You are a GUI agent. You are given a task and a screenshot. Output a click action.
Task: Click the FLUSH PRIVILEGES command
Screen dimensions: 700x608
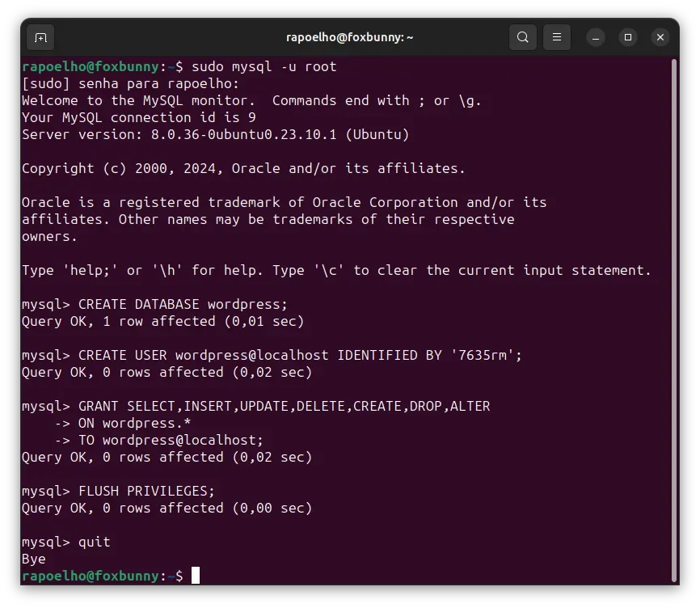(x=146, y=491)
